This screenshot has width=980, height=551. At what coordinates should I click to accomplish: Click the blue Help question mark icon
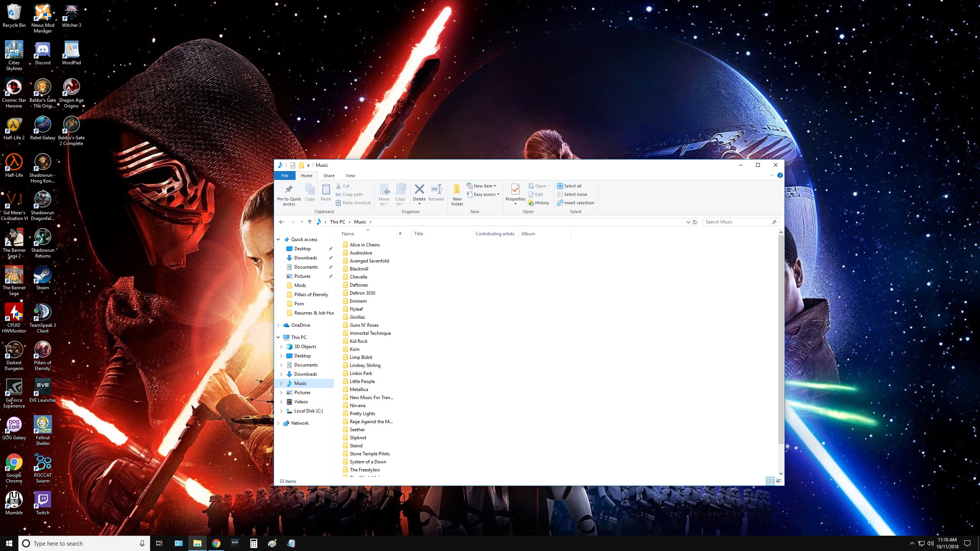780,176
